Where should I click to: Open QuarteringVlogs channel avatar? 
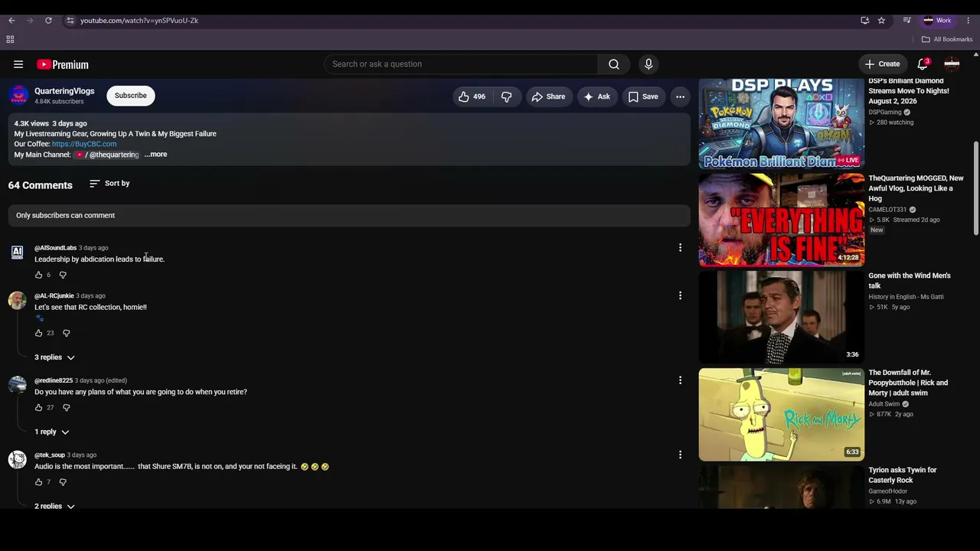(19, 96)
